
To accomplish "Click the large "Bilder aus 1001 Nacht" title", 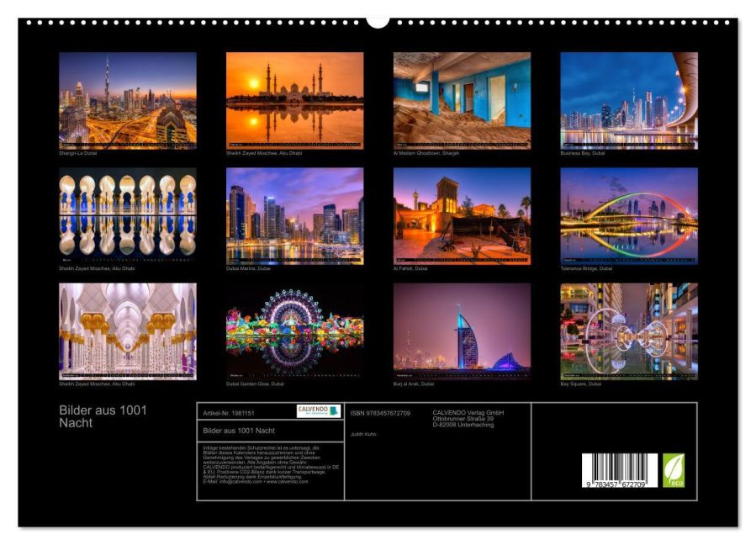I will (103, 416).
